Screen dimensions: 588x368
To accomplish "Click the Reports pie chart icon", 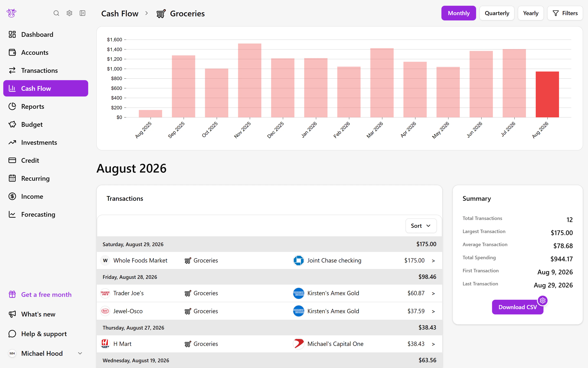I will click(x=12, y=106).
